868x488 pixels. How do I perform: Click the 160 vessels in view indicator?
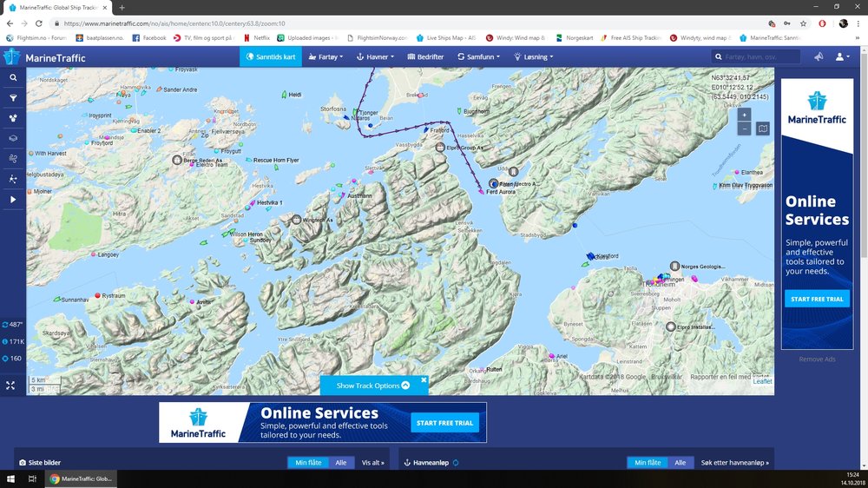pyautogui.click(x=12, y=359)
